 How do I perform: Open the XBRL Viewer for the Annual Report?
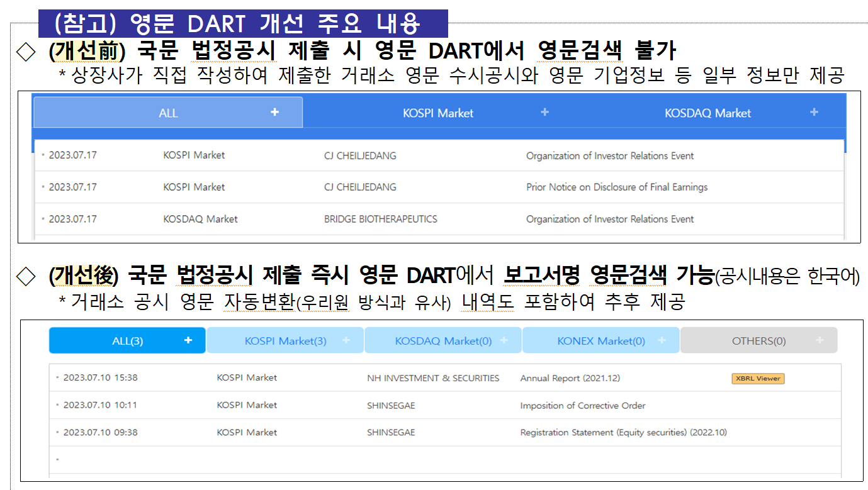click(757, 378)
